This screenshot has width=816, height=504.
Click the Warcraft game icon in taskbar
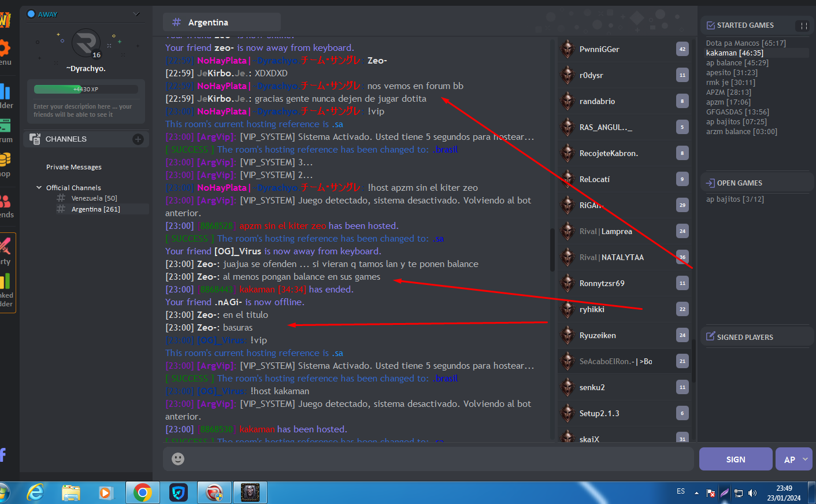(x=250, y=492)
